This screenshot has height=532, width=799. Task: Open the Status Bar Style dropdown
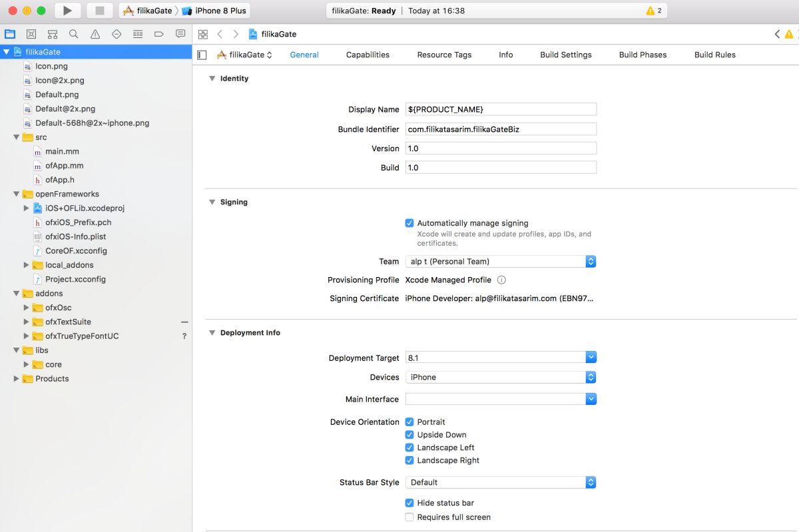(x=501, y=483)
